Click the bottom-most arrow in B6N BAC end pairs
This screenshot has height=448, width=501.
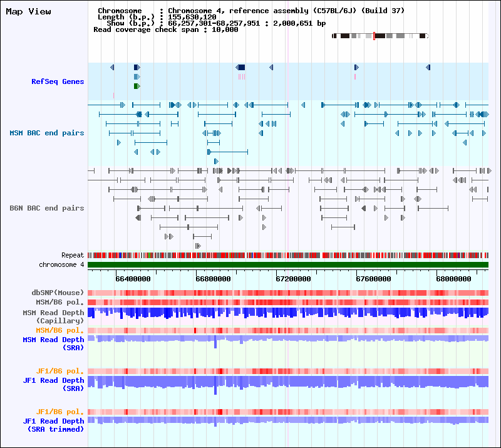(x=198, y=246)
